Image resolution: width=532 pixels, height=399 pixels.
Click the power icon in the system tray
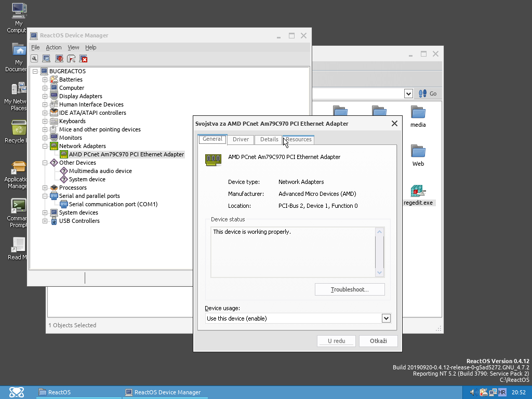484,393
